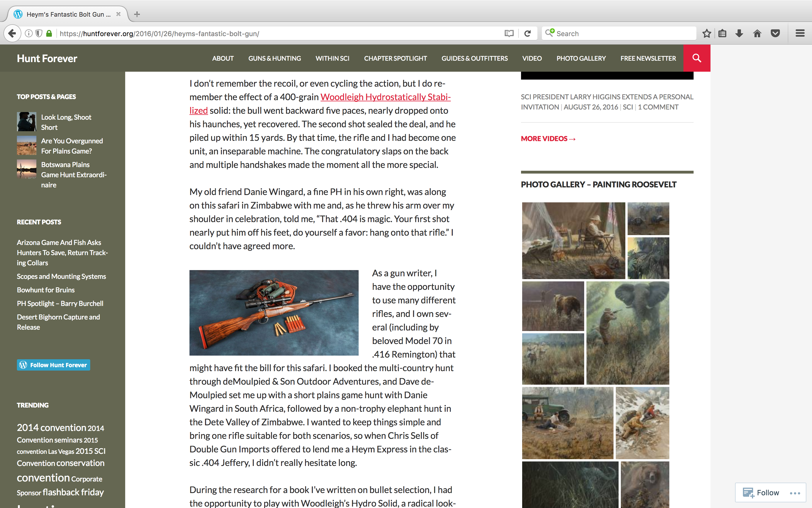Open a new tab with plus button
This screenshot has height=508, width=812.
[137, 14]
